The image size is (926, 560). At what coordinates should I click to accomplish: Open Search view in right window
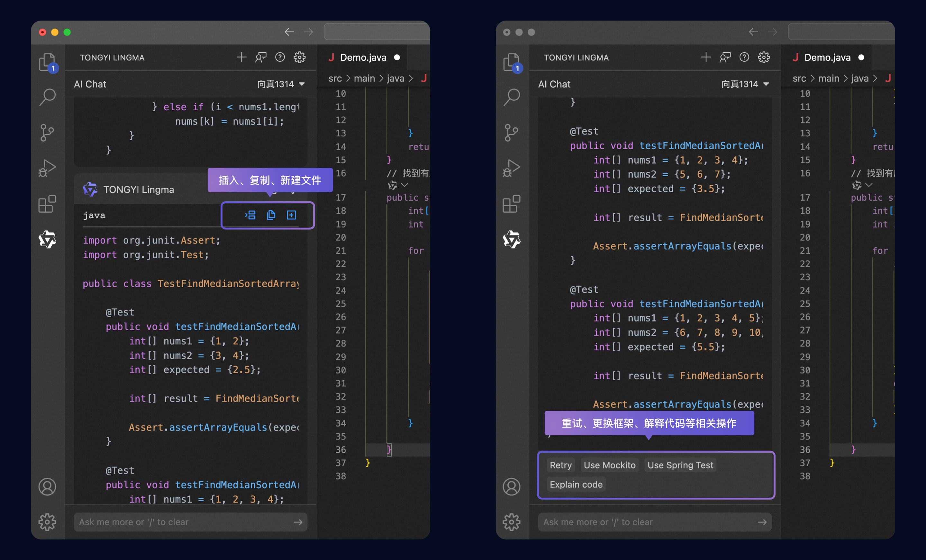512,97
